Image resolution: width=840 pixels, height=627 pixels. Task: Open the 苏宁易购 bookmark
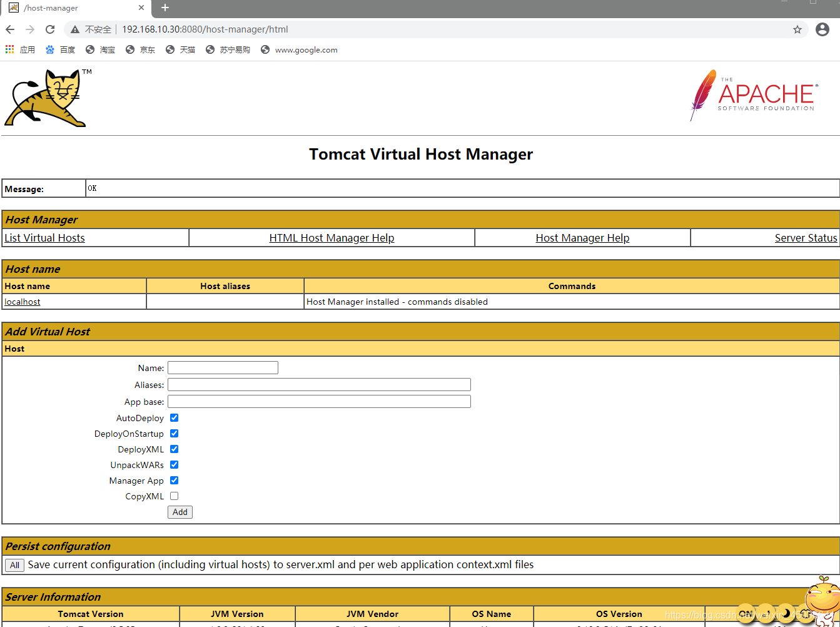228,49
